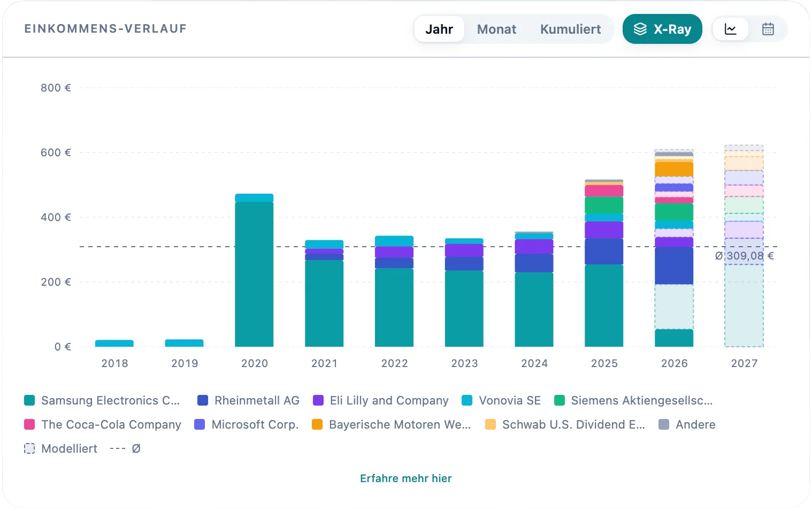
Task: Click the 2020 bar in the chart
Action: [x=254, y=270]
